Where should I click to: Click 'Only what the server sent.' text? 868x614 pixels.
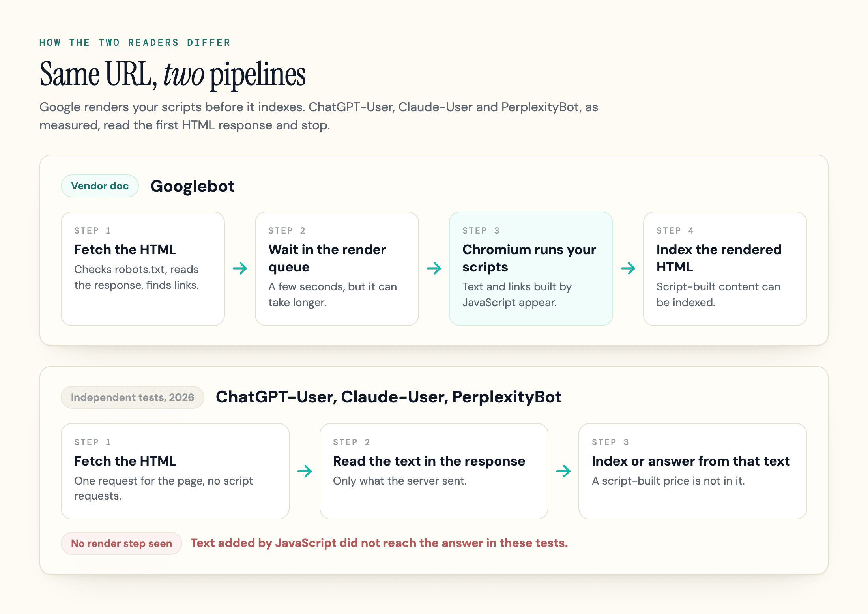[400, 481]
